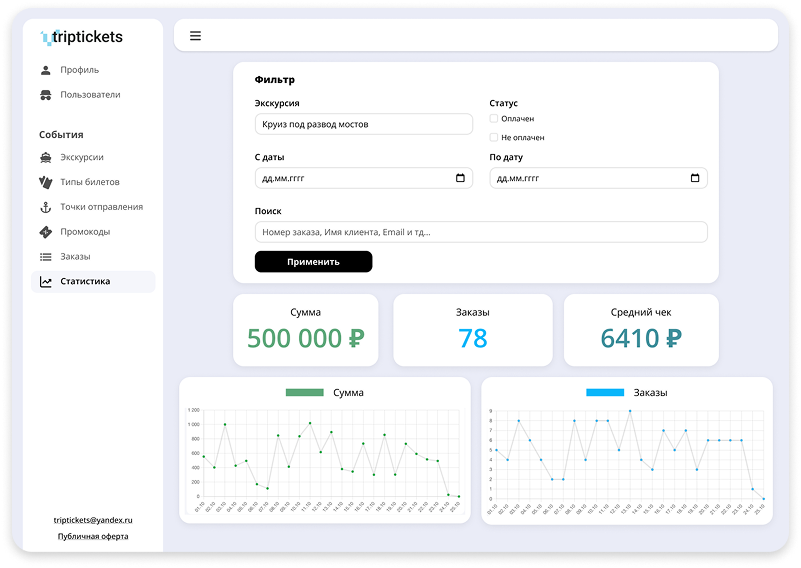This screenshot has height=568, width=801.
Task: Enable the Оплачен status checkbox
Action: (494, 119)
